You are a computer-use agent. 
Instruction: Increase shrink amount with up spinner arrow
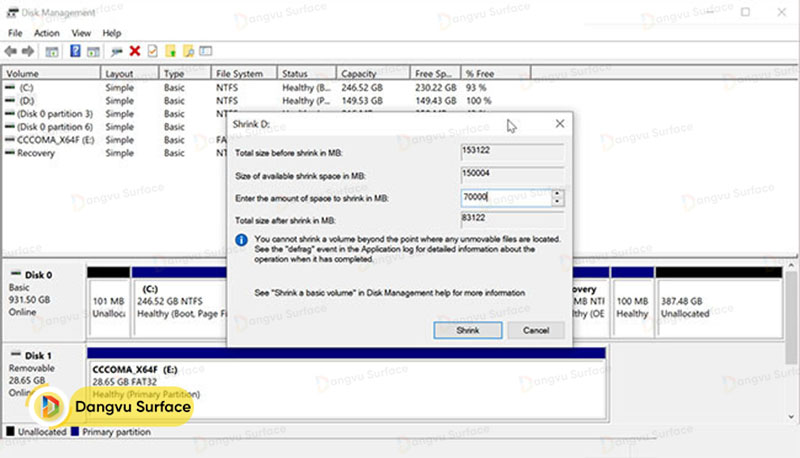[x=558, y=193]
